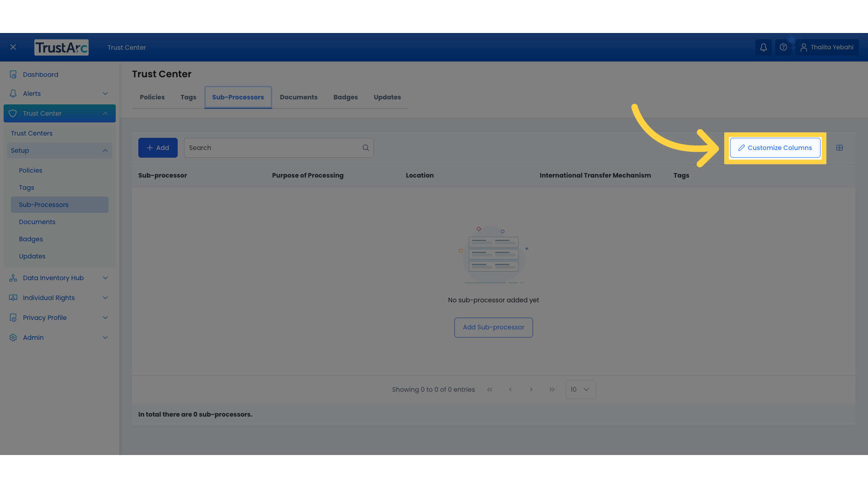This screenshot has width=868, height=488.
Task: Click the 'No sub-processor added yet' text
Action: point(493,300)
